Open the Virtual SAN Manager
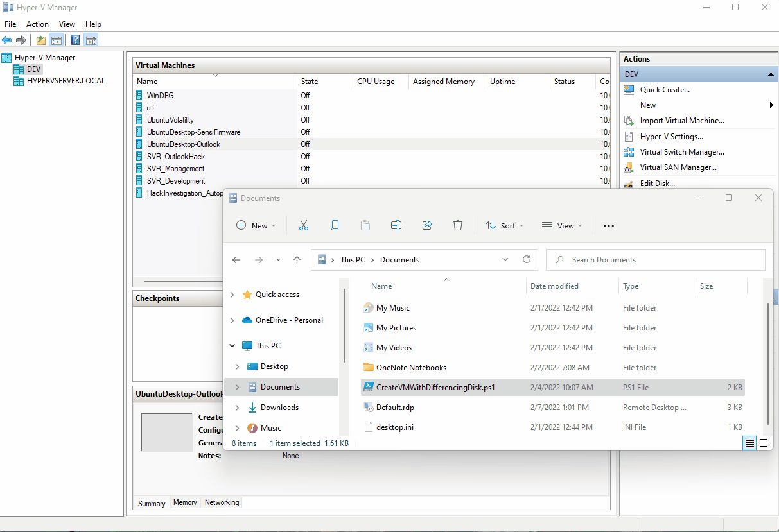This screenshot has width=779, height=532. (x=678, y=167)
